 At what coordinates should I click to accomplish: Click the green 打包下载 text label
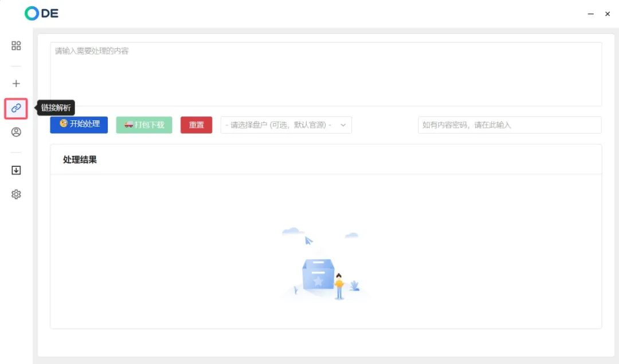(149, 125)
